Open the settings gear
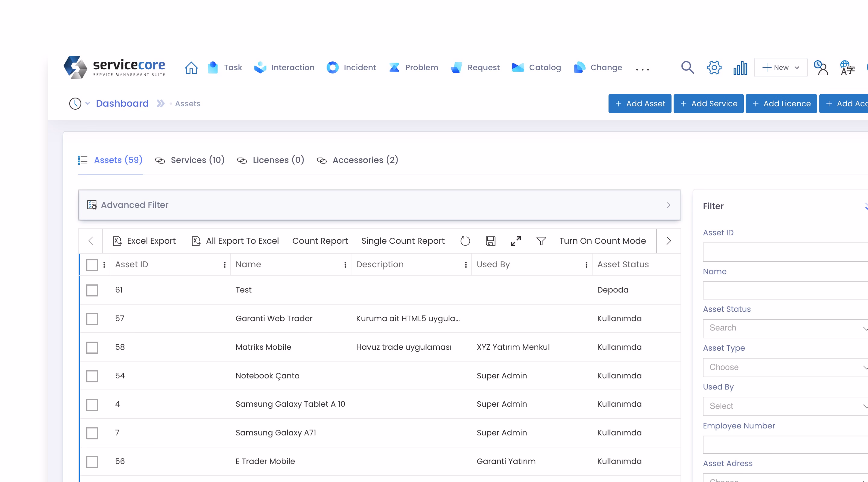Viewport: 868px width, 482px height. pos(714,67)
